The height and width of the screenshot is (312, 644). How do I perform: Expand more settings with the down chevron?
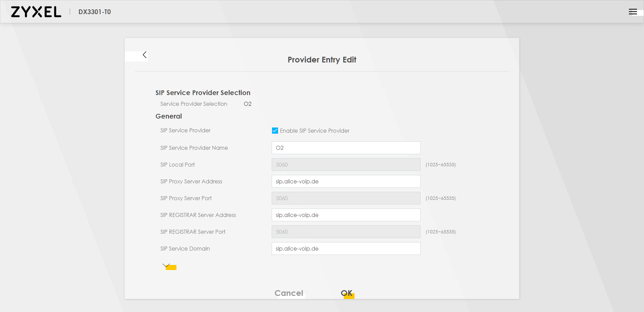point(167,266)
